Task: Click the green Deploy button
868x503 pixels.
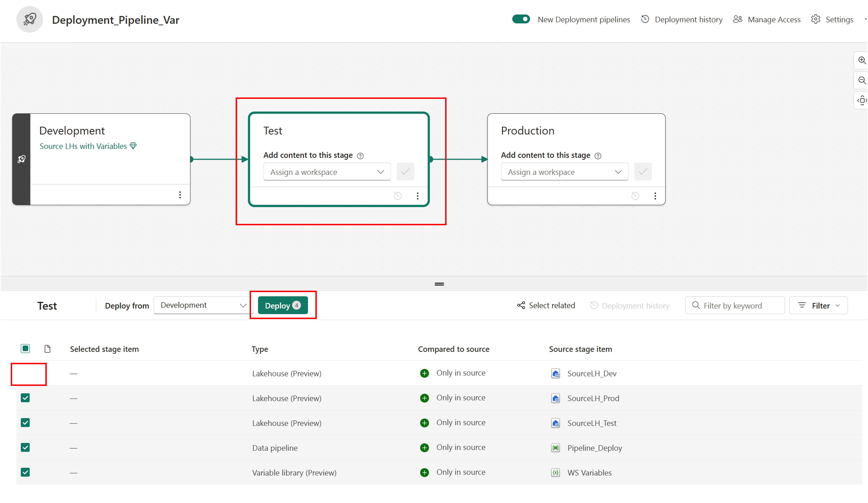Action: 282,305
